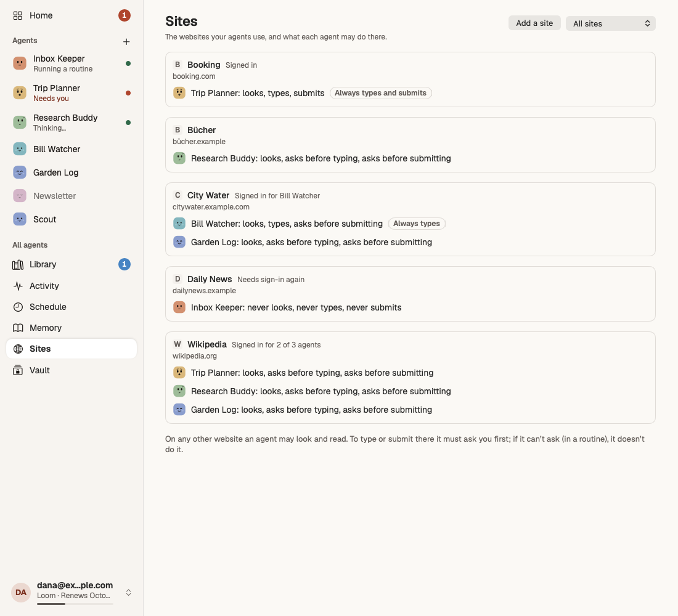The image size is (678, 616).
Task: Click the blue Library notification badge
Action: pyautogui.click(x=124, y=264)
